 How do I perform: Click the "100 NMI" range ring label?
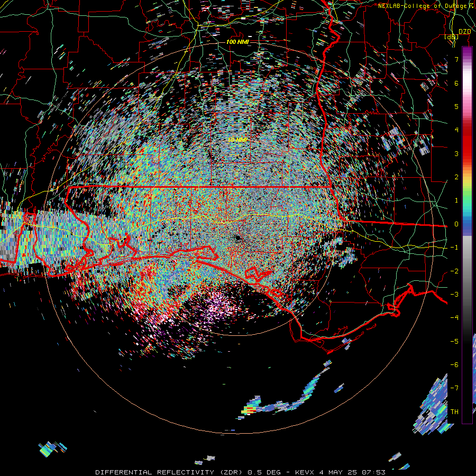pyautogui.click(x=237, y=42)
